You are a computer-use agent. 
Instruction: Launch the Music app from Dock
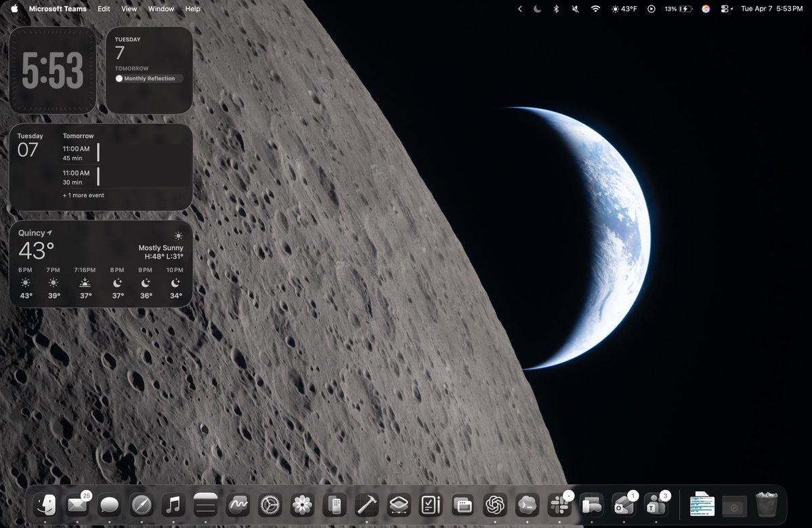(173, 504)
